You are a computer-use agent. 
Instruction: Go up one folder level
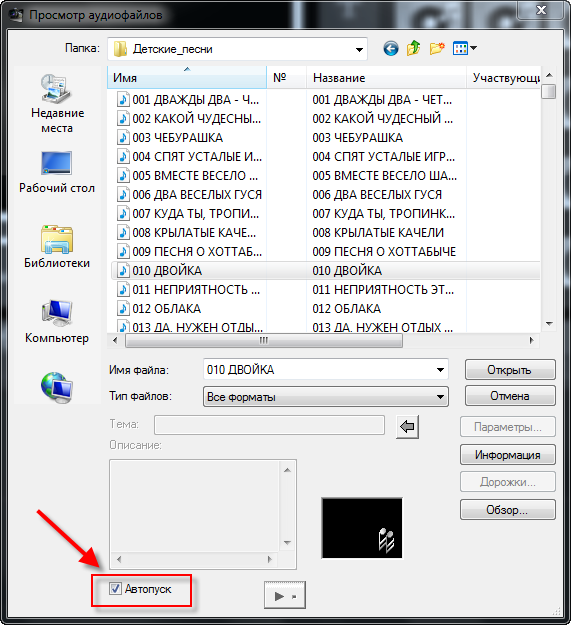[x=414, y=49]
